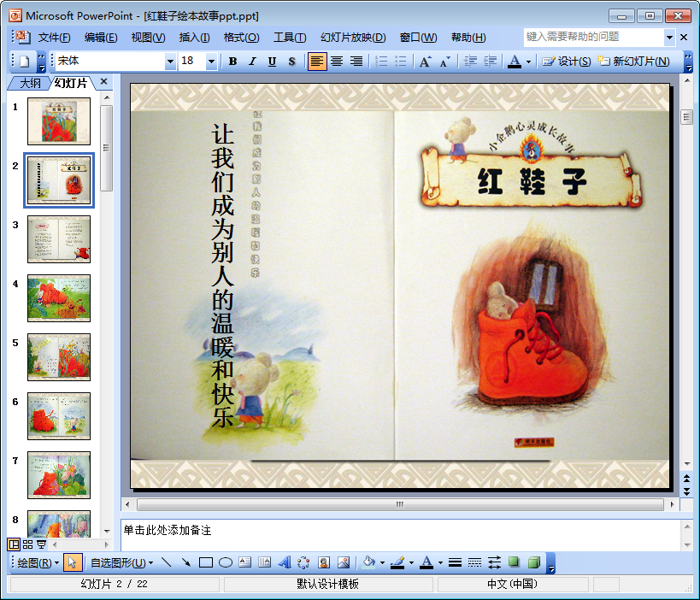Open the 编辑(E) menu
Screen dimensions: 700x600
pyautogui.click(x=101, y=38)
